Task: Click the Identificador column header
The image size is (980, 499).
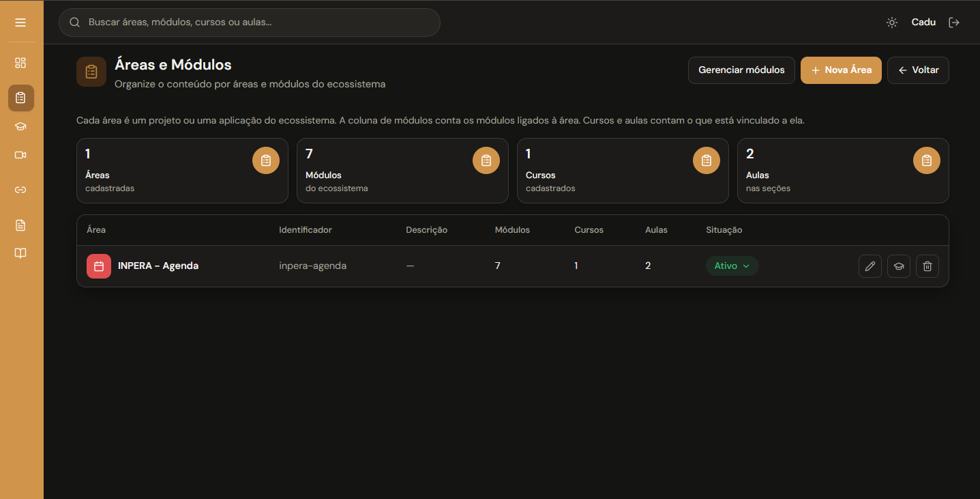Action: point(306,230)
